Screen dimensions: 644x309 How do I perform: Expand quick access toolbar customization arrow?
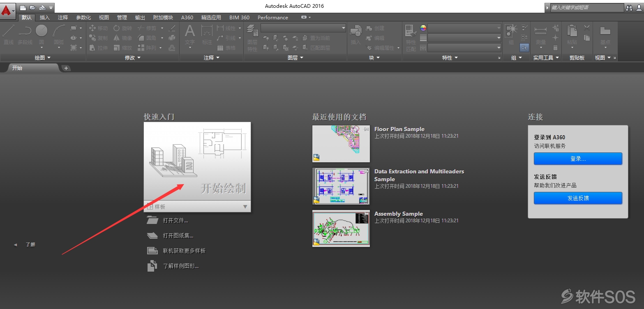coord(51,7)
